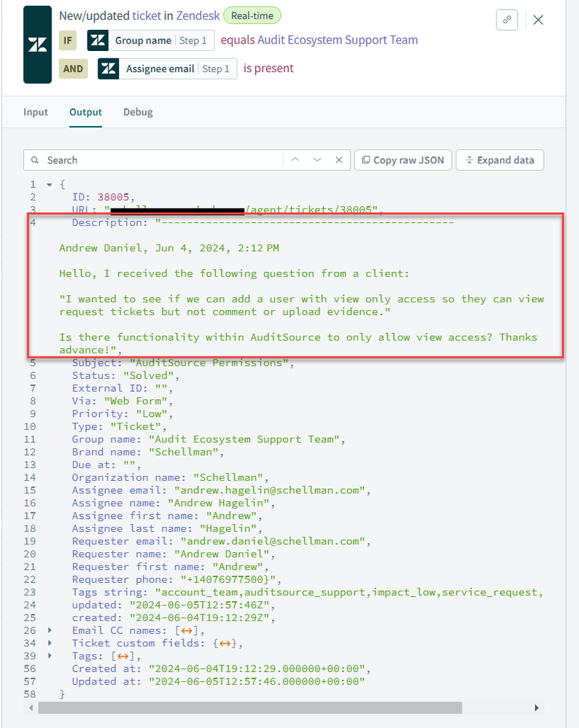The height and width of the screenshot is (728, 579).
Task: Click Assignee email andrew.hagelin@schellman.com
Action: click(270, 490)
